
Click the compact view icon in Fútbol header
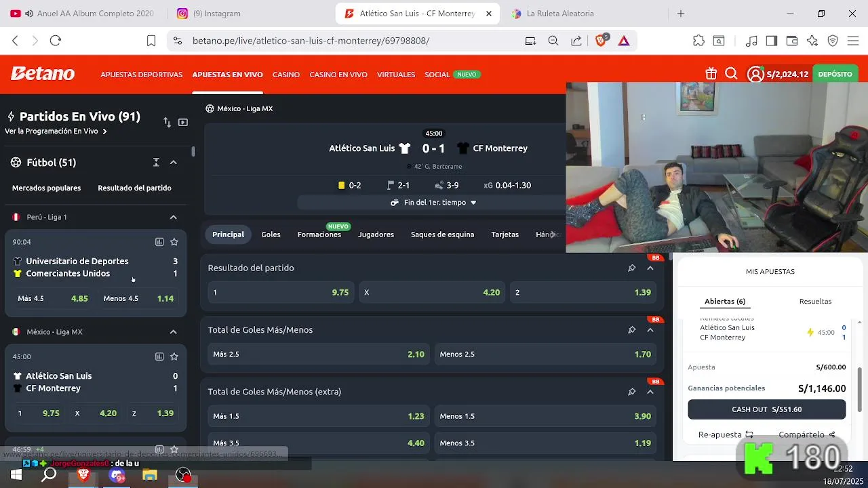(156, 162)
